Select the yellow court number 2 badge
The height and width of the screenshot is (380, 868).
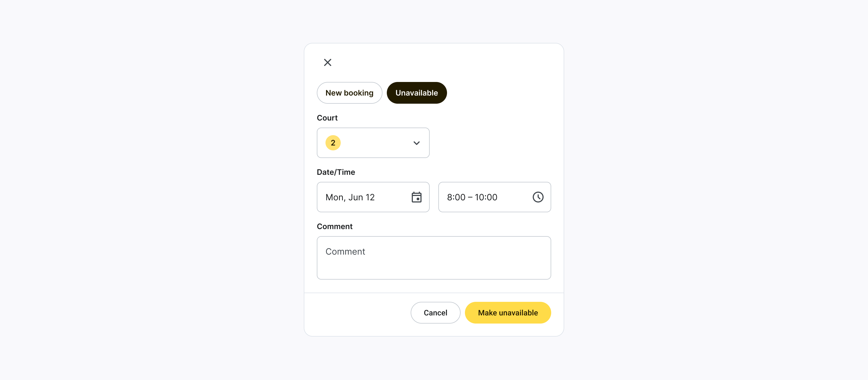[x=333, y=142]
